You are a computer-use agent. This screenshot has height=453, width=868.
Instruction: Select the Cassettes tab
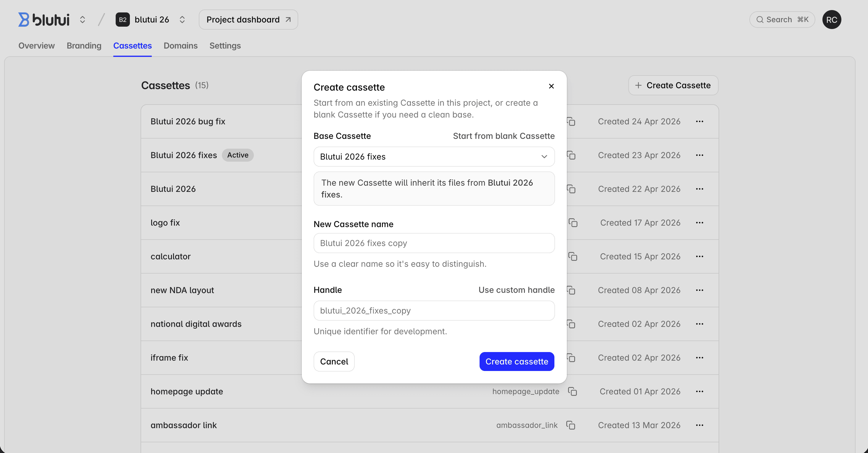133,46
